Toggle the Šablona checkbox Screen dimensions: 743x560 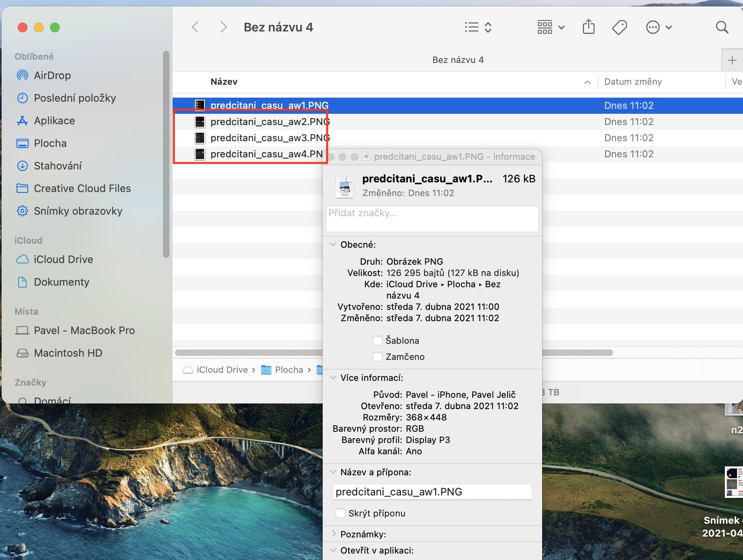coord(378,341)
